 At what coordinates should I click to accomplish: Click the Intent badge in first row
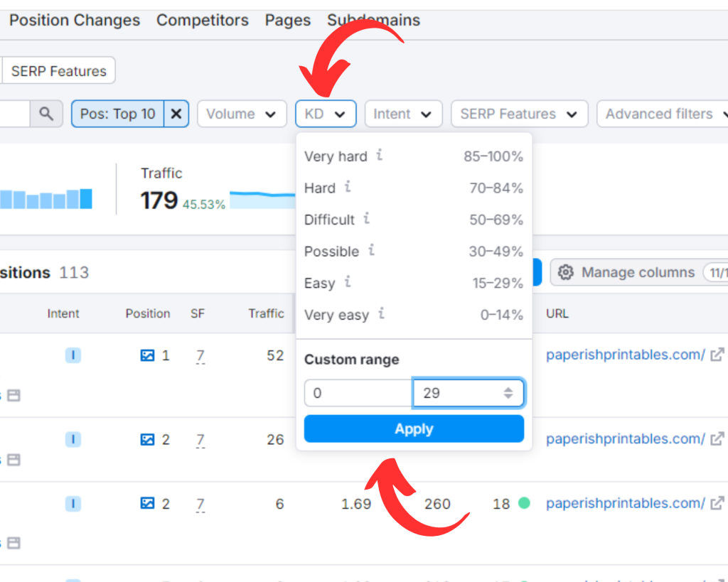pyautogui.click(x=73, y=355)
